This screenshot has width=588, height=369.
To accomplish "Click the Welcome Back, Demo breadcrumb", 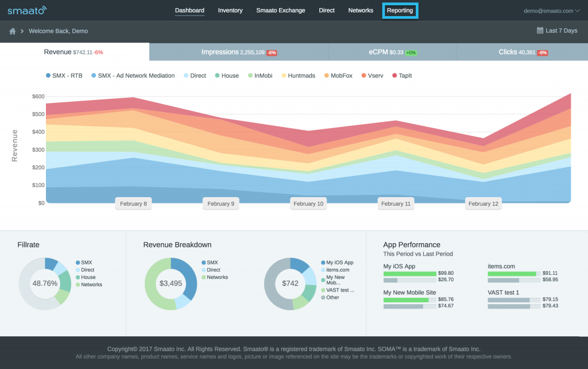I will click(x=59, y=31).
